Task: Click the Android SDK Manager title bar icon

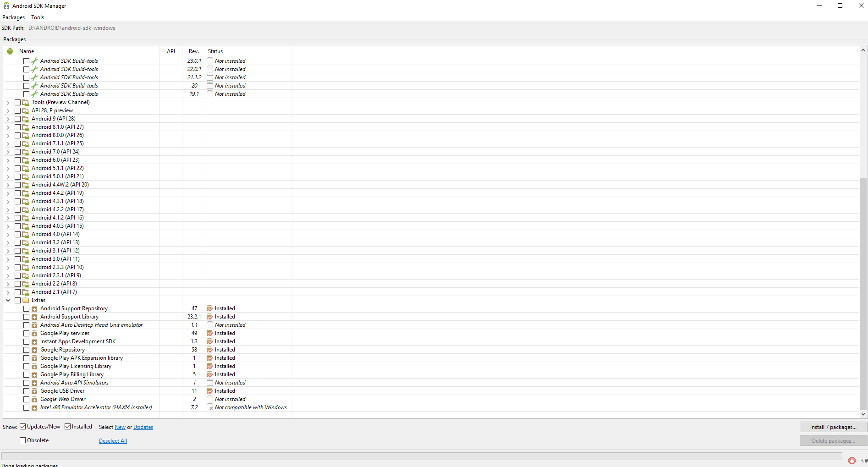Action: (x=6, y=6)
